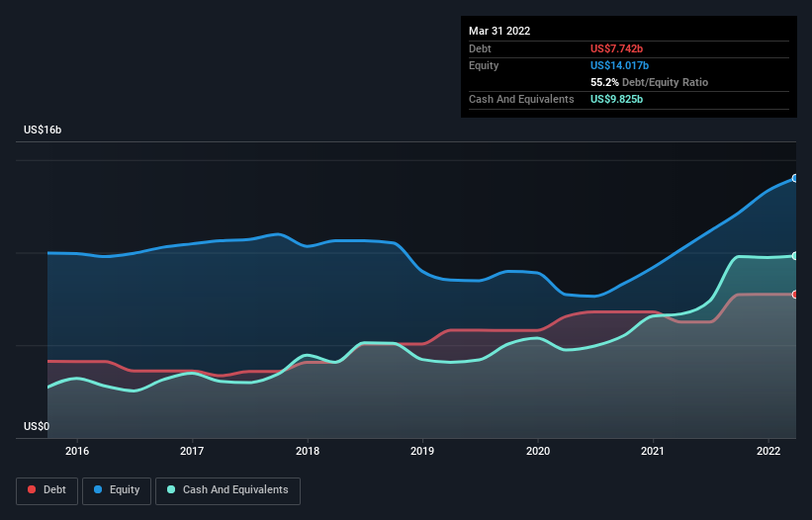The height and width of the screenshot is (520, 812).
Task: Select the red Debt endpoint marker
Action: pos(795,295)
